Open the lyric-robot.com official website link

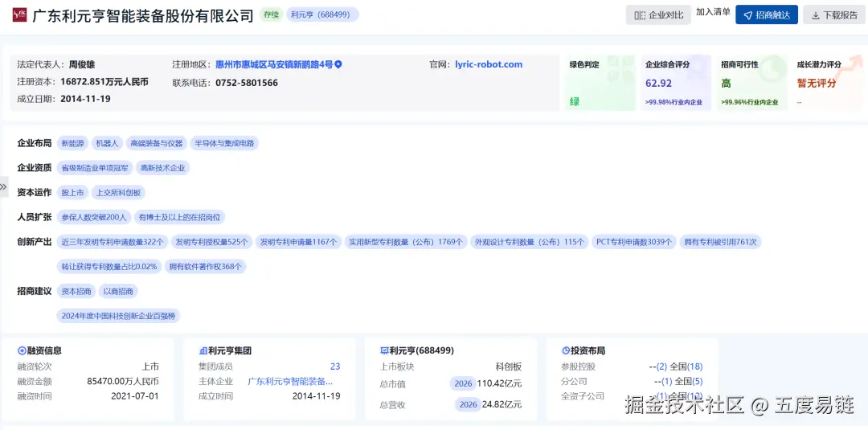point(489,64)
